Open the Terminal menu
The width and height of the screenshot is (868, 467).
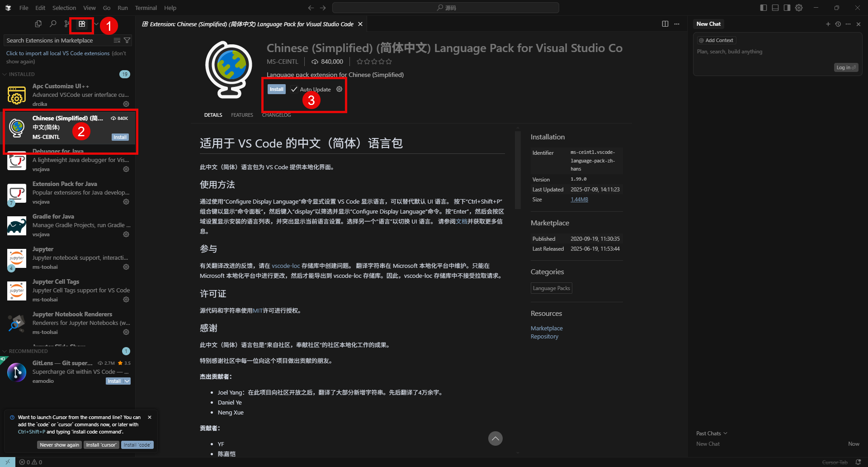pos(146,8)
